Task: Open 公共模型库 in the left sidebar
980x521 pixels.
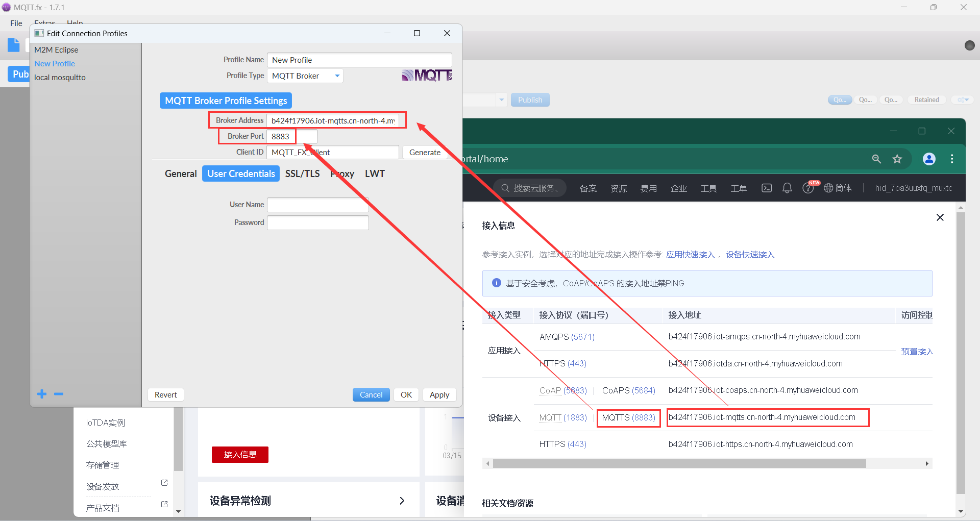Action: pyautogui.click(x=107, y=443)
